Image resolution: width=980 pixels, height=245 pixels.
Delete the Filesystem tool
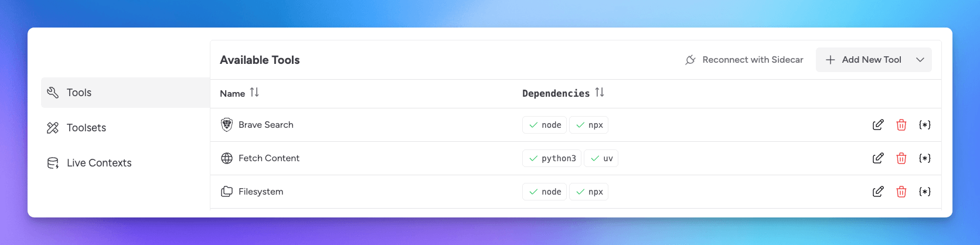click(x=901, y=192)
